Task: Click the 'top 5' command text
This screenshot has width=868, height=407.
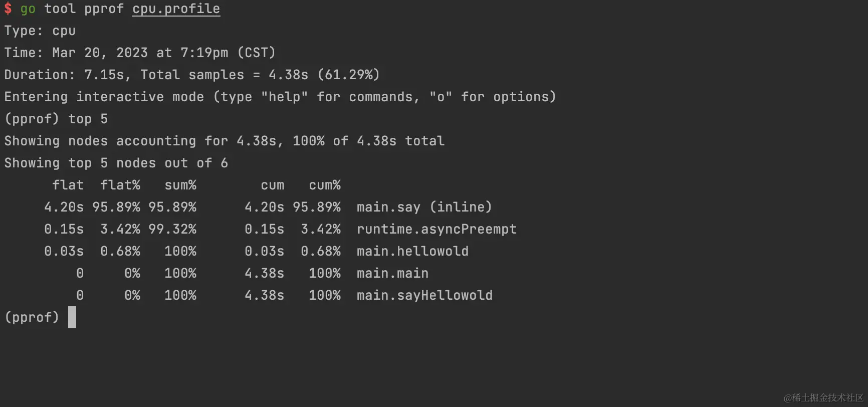Action: [88, 119]
